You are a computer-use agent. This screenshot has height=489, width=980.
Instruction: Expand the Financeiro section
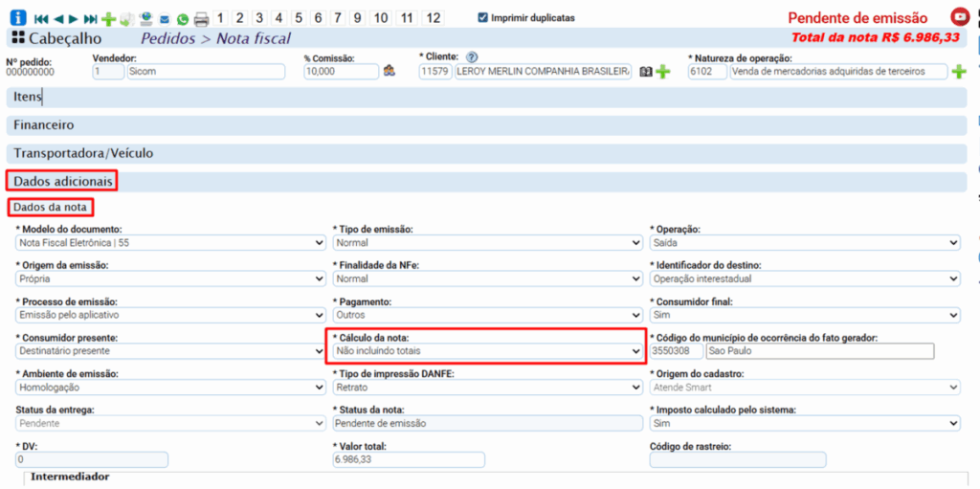[487, 125]
